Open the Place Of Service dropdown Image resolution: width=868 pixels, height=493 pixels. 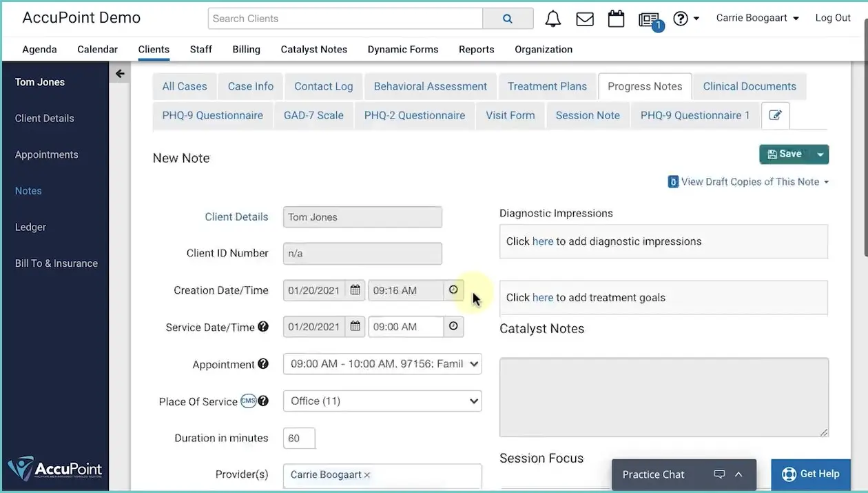coord(382,401)
